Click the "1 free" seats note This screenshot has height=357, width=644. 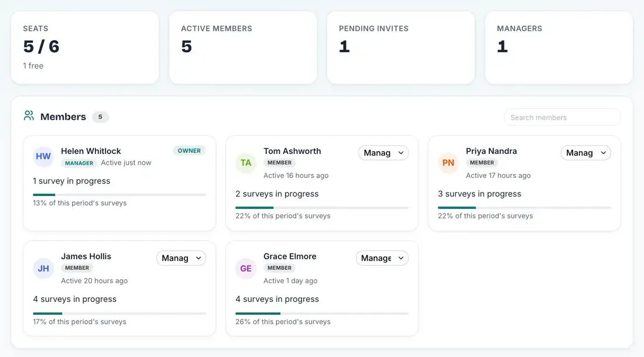coord(33,66)
